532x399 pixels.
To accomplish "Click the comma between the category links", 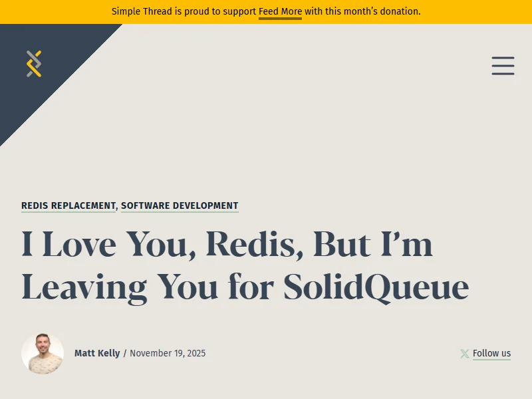I will pyautogui.click(x=118, y=207).
